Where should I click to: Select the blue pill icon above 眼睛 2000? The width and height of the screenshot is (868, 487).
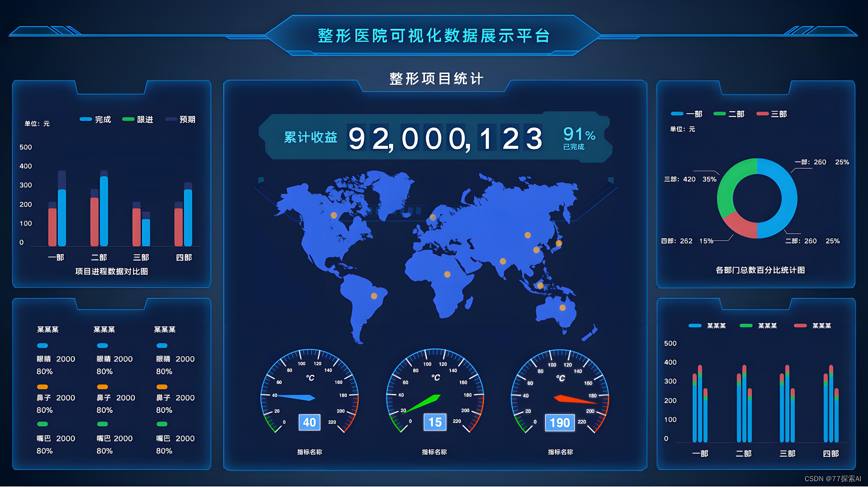click(x=43, y=345)
